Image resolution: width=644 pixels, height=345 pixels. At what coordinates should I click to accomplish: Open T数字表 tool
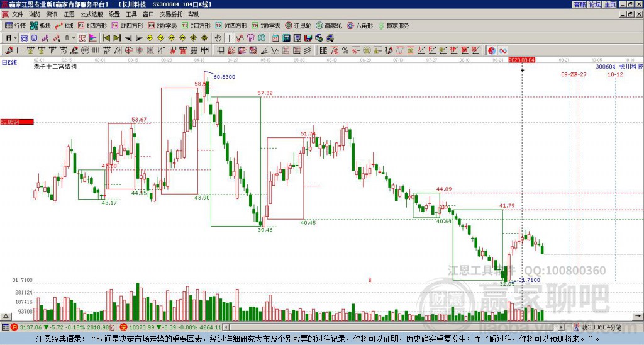click(266, 25)
